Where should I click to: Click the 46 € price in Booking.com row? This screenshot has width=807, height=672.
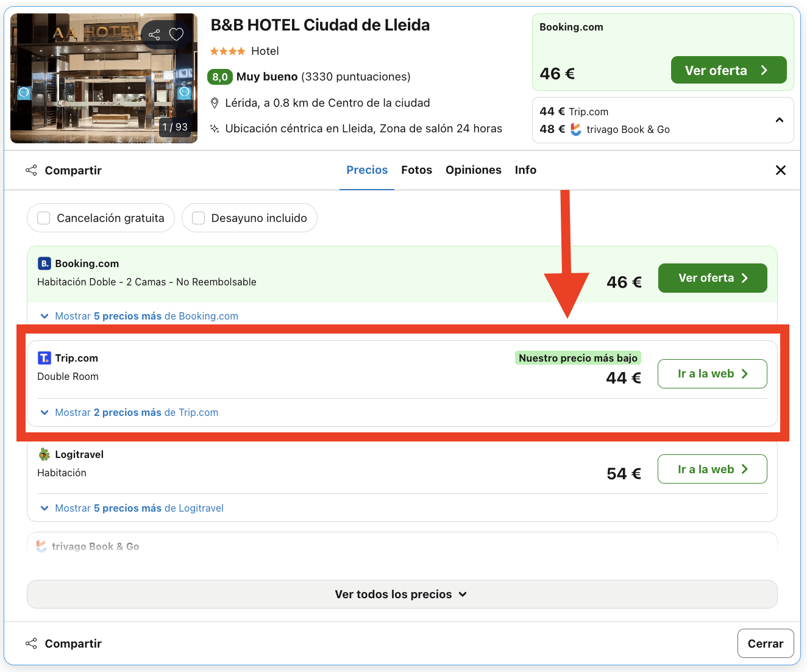coord(624,282)
